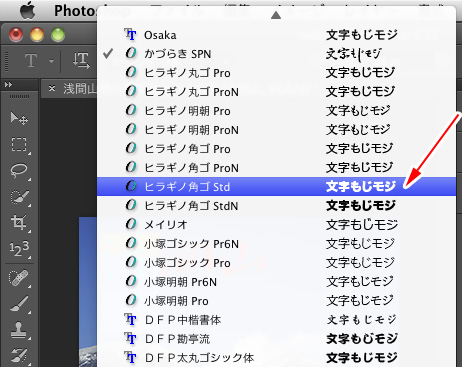Select the Brush tool

click(19, 304)
